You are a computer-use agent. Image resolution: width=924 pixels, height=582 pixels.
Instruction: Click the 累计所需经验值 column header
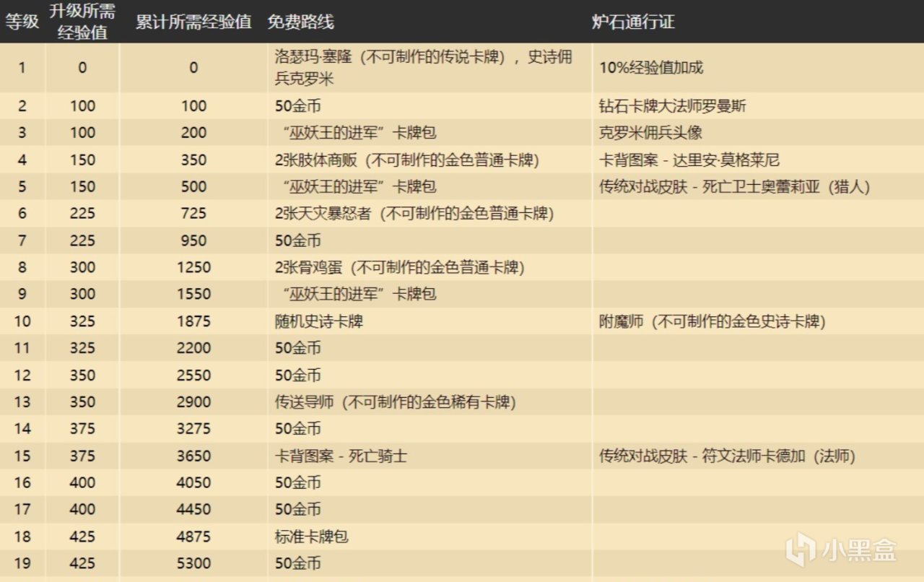193,22
